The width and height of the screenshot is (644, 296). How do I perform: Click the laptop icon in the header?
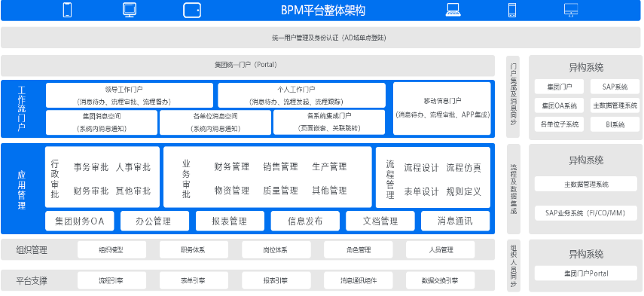click(453, 10)
